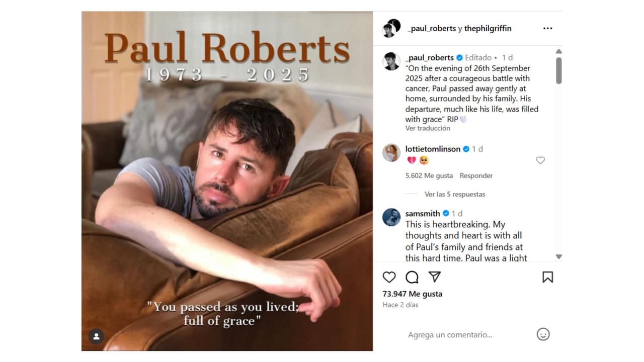Like the post with the heart icon
644x362 pixels.
(389, 277)
